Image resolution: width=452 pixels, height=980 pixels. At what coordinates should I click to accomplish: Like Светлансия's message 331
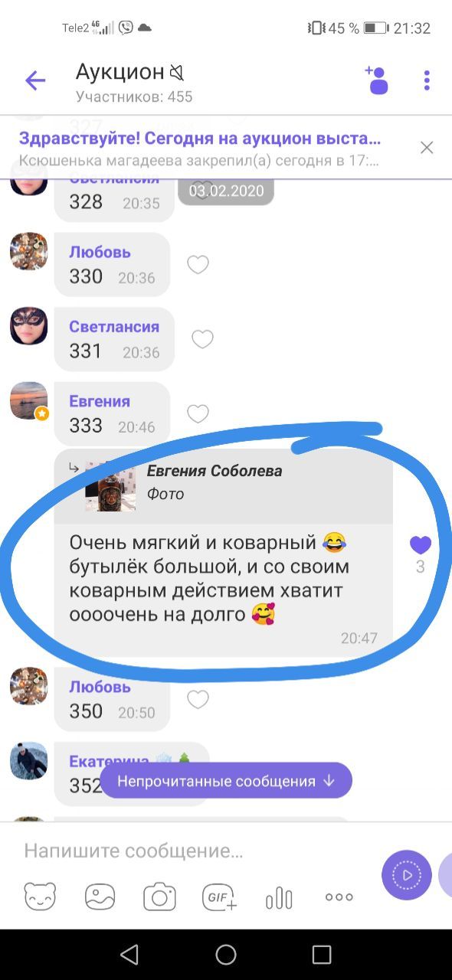[x=202, y=339]
